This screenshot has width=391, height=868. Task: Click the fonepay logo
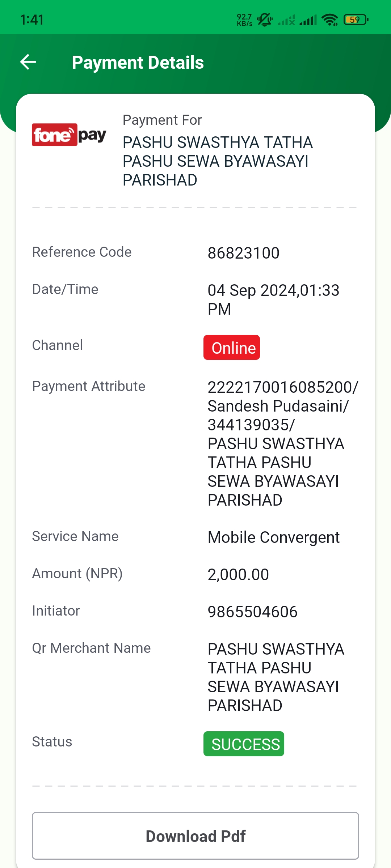[x=69, y=135]
